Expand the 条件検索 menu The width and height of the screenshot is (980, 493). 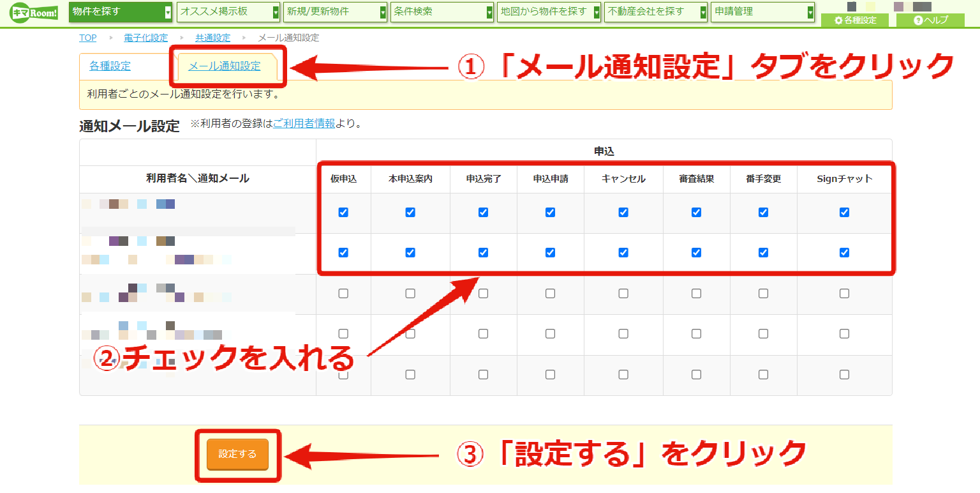click(x=442, y=11)
